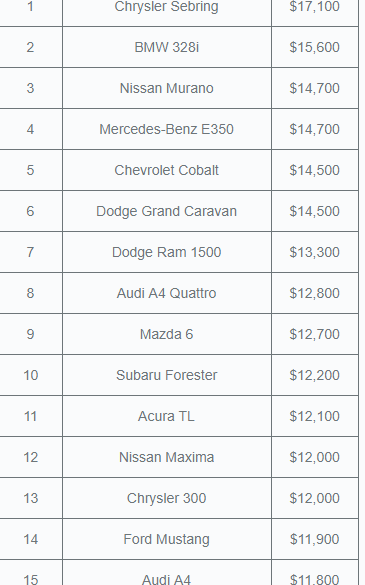Viewport: 365px width, 585px height.
Task: Select the Dodge Grand Caravan cell
Action: 167,212
